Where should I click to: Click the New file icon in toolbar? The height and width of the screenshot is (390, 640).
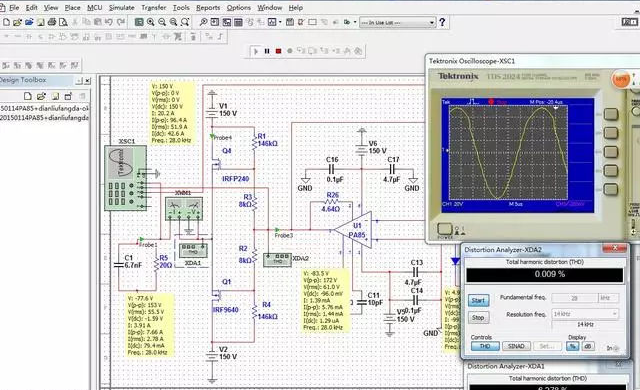7,22
